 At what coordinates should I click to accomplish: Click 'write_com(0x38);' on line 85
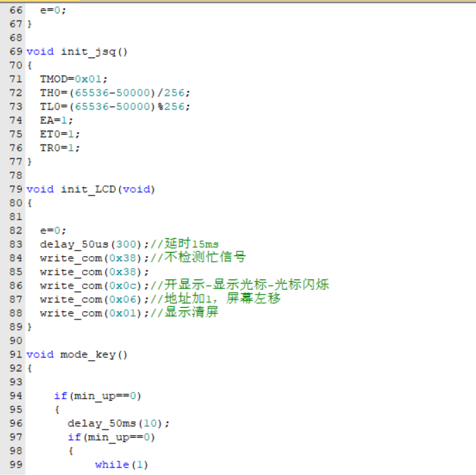coord(94,272)
